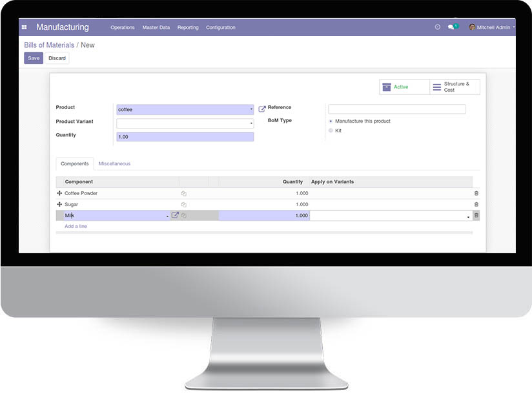Open the Structure & Cost report button
The height and width of the screenshot is (396, 532).
[x=455, y=87]
